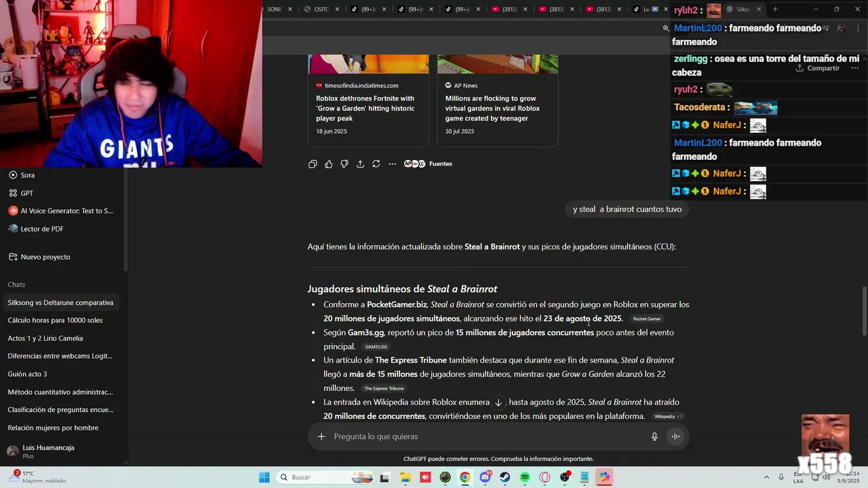Click the scroll-to-bottom down arrow button
This screenshot has width=868, height=488.
coord(498,403)
